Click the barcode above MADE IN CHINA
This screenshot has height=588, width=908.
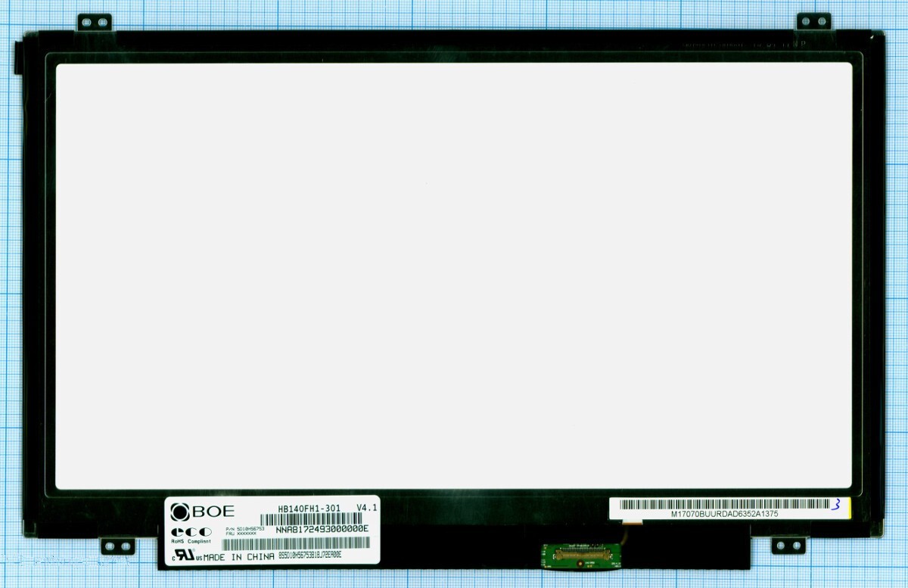(x=295, y=543)
